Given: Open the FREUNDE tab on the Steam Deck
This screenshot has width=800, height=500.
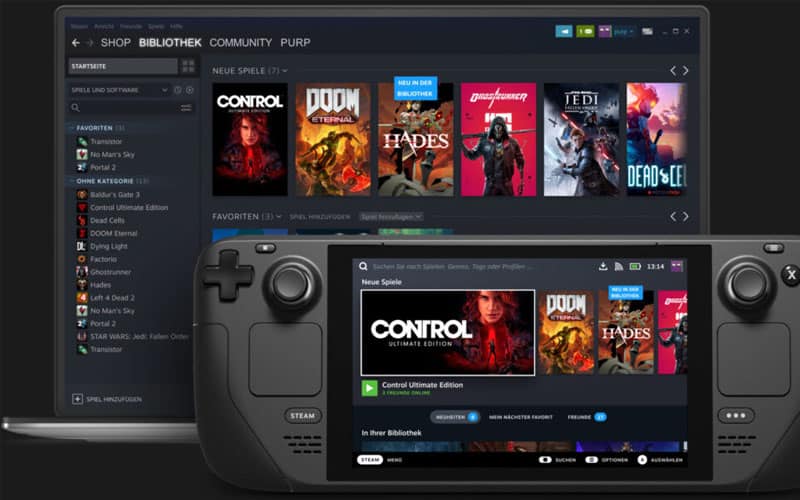Looking at the screenshot, I should pyautogui.click(x=587, y=417).
